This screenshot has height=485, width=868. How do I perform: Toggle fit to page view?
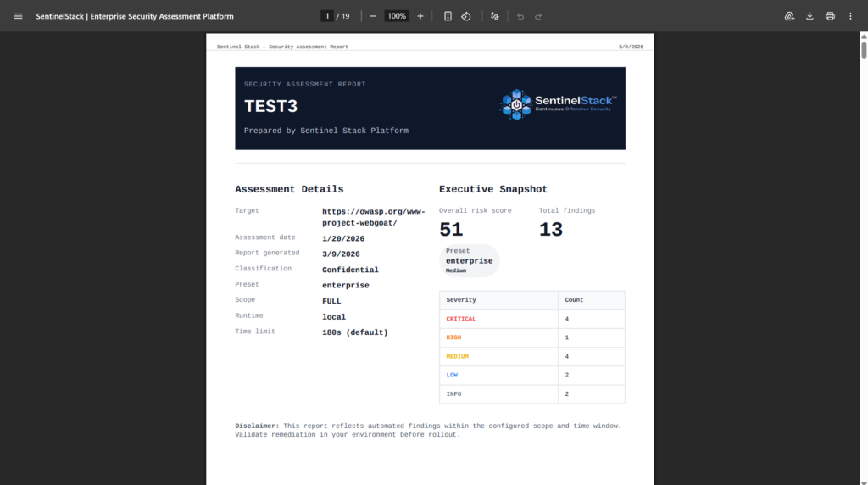(448, 16)
